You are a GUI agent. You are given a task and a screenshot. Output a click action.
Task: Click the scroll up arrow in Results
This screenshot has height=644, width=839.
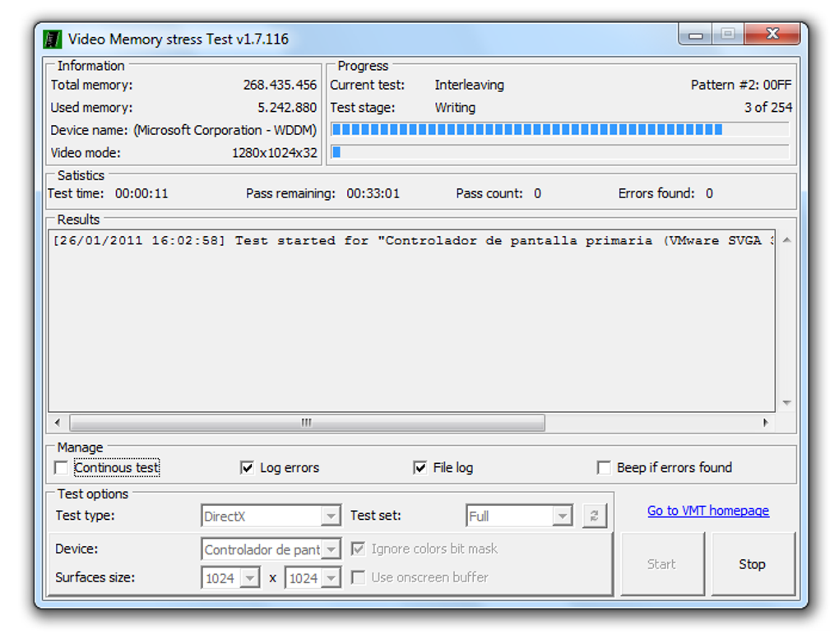pos(786,240)
